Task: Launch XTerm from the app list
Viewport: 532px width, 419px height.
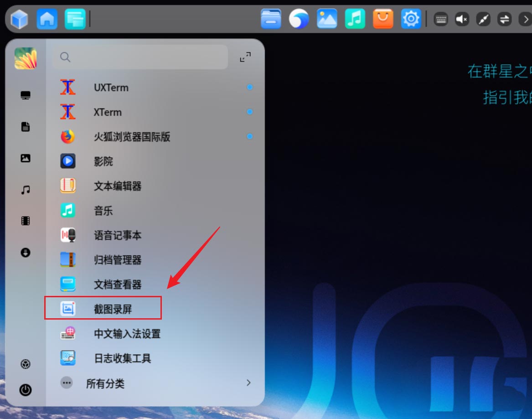Action: [155, 112]
